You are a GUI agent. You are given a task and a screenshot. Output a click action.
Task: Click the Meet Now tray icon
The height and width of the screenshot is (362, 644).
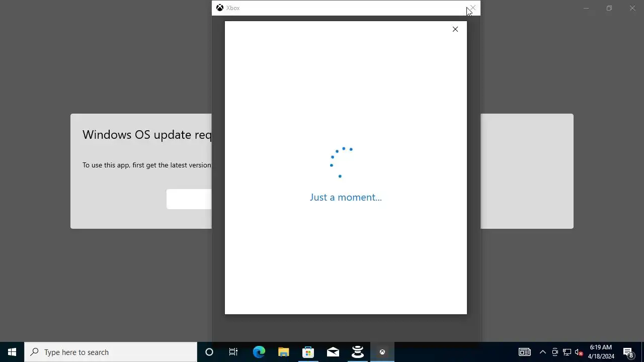pyautogui.click(x=555, y=352)
